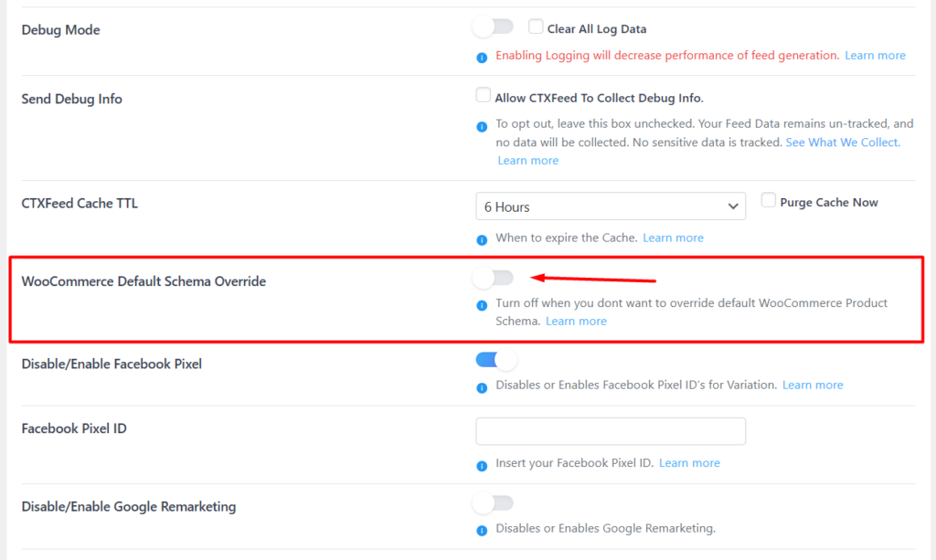Image resolution: width=936 pixels, height=560 pixels.
Task: Check the Clear All Log Data box
Action: [536, 26]
